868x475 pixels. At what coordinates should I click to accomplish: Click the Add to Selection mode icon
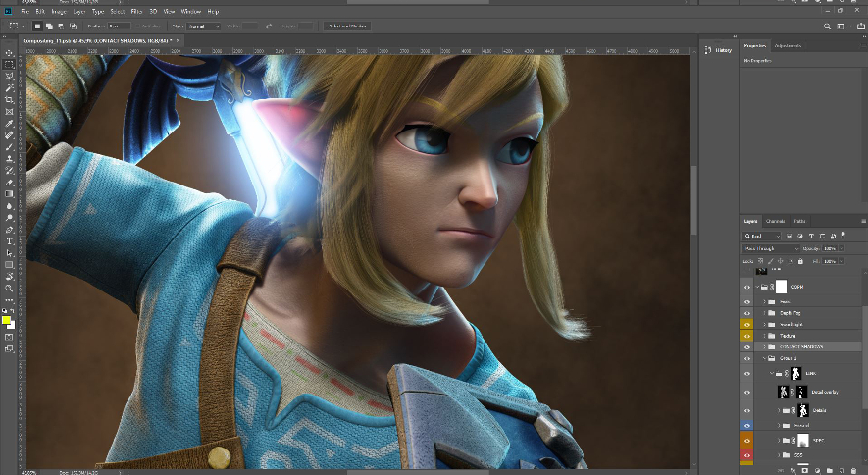[49, 26]
